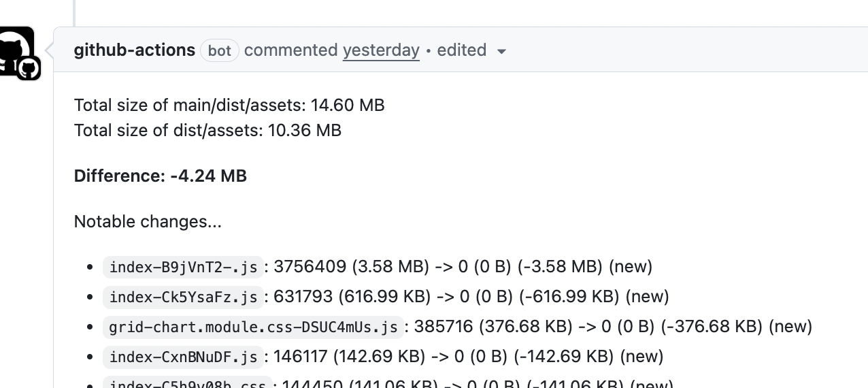
Task: Click the (-376.68 KB) (new) text
Action: pos(737,327)
